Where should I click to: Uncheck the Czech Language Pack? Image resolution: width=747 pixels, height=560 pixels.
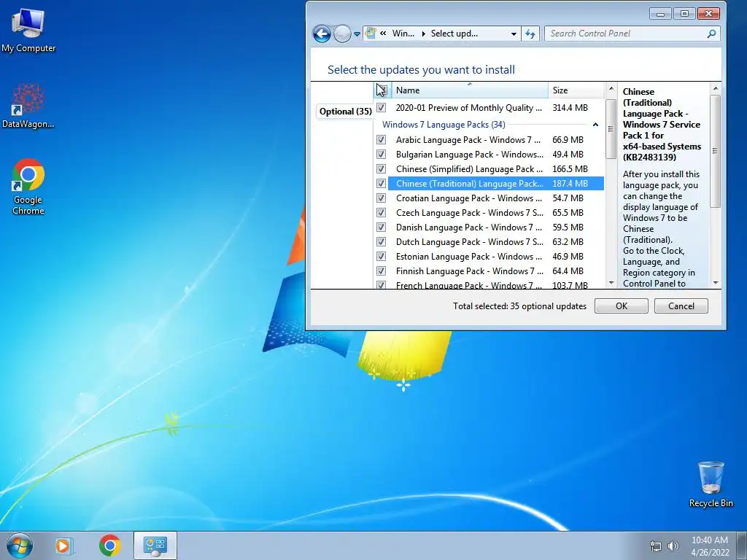pos(381,213)
